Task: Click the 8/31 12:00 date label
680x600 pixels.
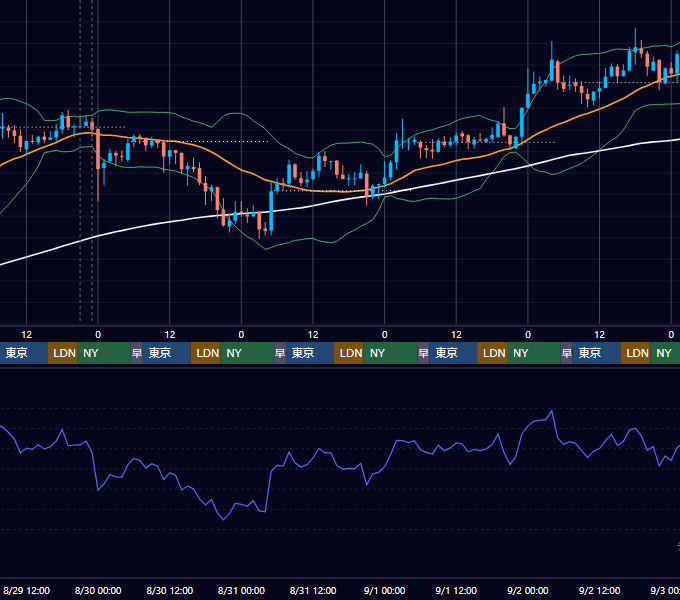Action: pyautogui.click(x=313, y=590)
